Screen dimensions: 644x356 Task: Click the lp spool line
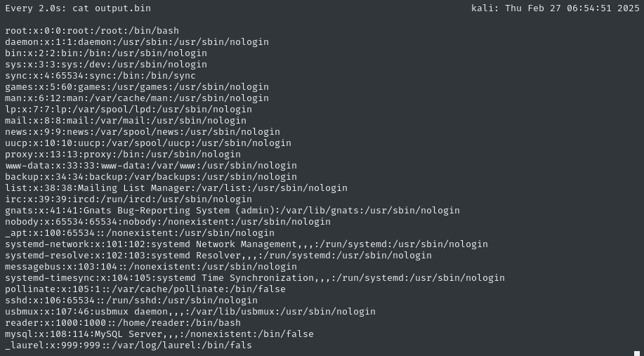[x=128, y=110]
